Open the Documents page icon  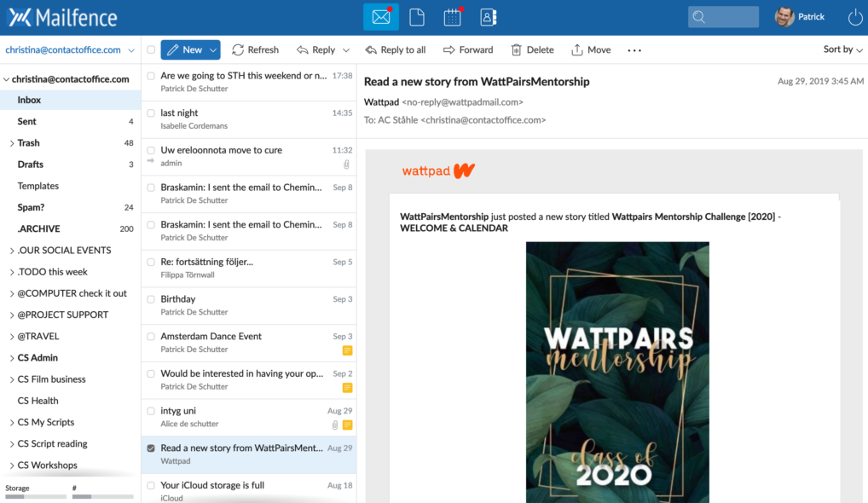417,17
